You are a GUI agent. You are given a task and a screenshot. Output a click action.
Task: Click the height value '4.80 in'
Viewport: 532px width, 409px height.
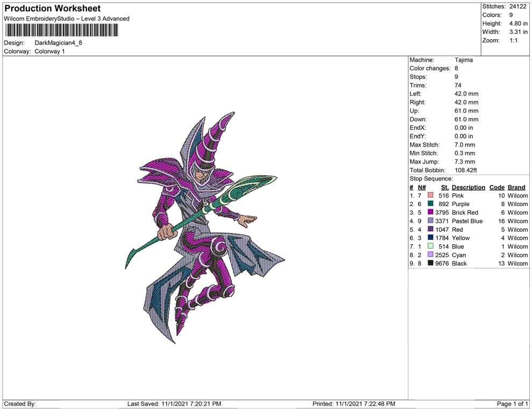518,24
